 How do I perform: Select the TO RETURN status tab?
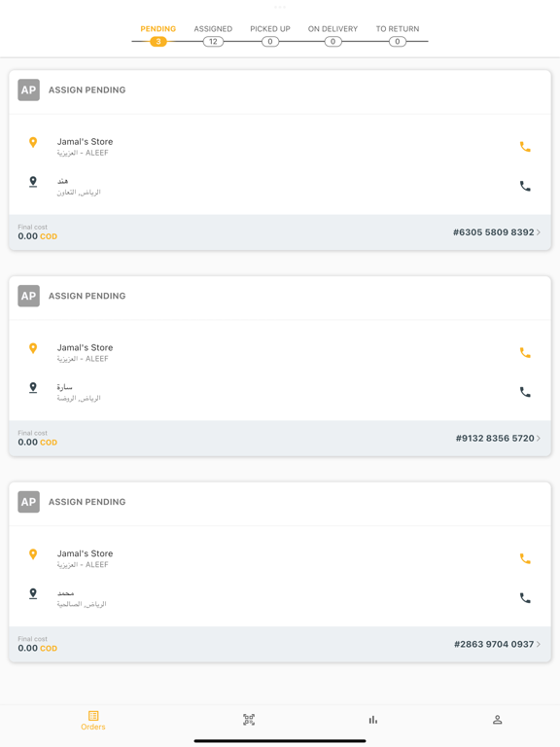[397, 28]
